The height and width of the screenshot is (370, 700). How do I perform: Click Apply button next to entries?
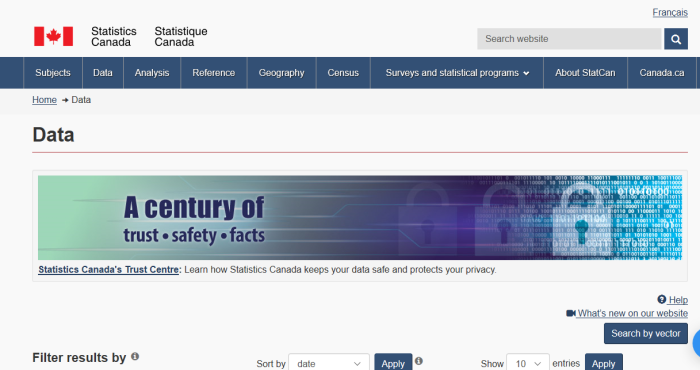tap(604, 363)
